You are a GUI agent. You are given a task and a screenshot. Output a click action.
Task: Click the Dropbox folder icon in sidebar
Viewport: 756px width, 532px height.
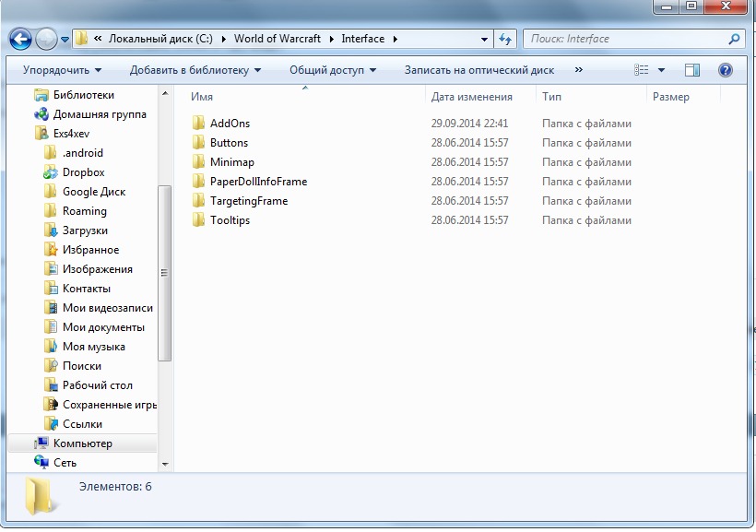coord(50,172)
